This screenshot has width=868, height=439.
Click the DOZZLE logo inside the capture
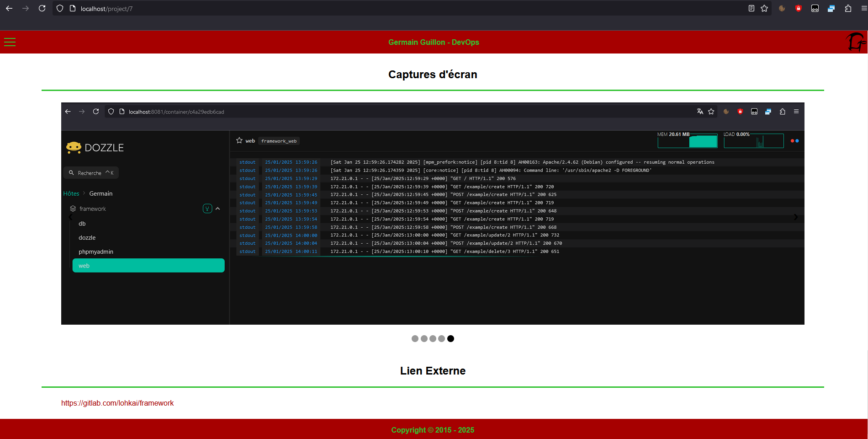(x=95, y=147)
